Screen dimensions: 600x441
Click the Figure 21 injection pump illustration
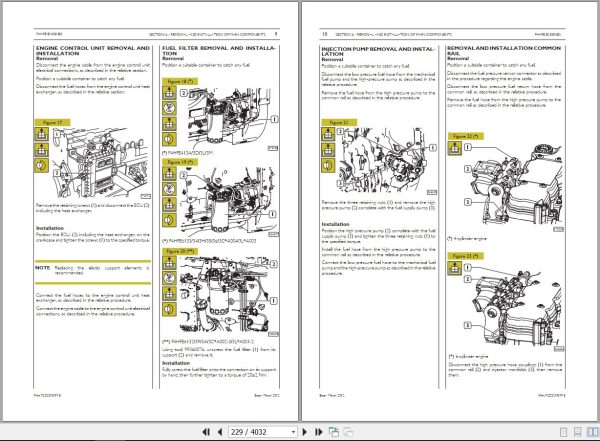pyautogui.click(x=387, y=161)
